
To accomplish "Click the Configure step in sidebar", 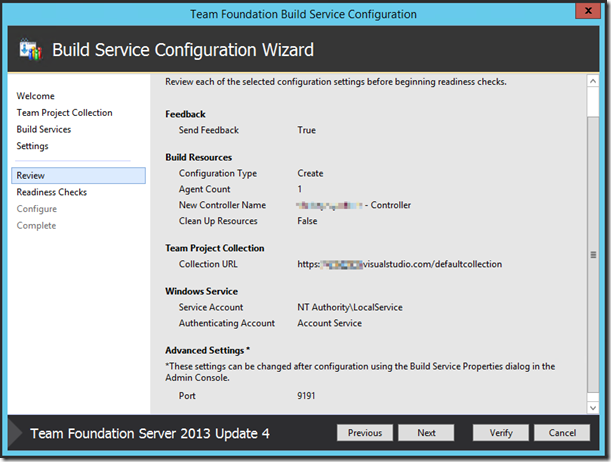I will (37, 209).
